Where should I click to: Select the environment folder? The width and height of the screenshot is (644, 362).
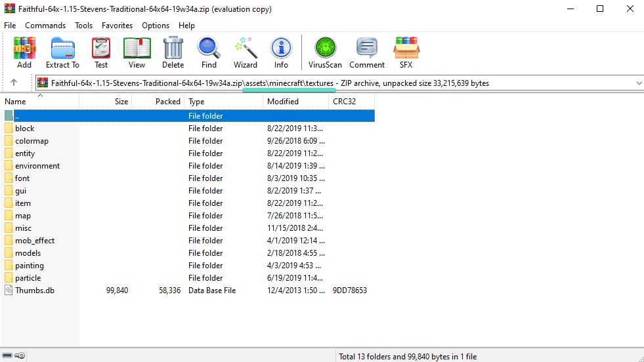[37, 166]
